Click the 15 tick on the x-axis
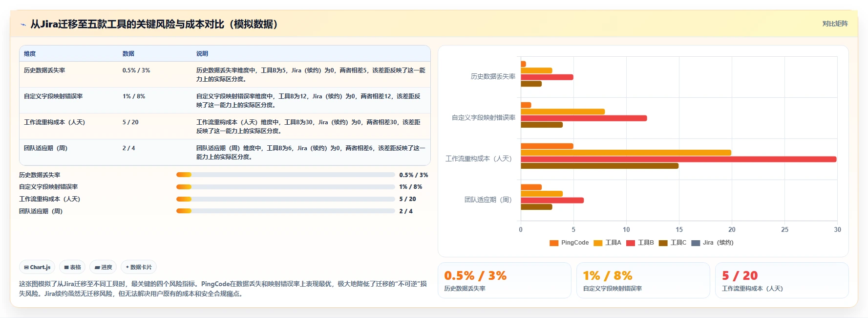This screenshot has height=318, width=868. [x=679, y=229]
